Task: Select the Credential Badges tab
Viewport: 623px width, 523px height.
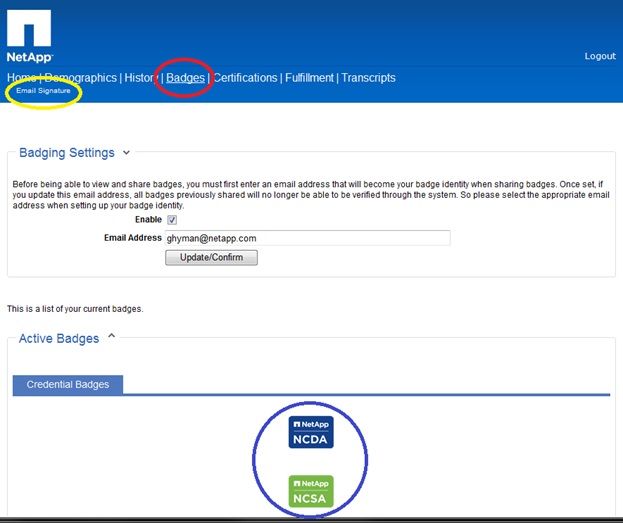Action: coord(68,385)
